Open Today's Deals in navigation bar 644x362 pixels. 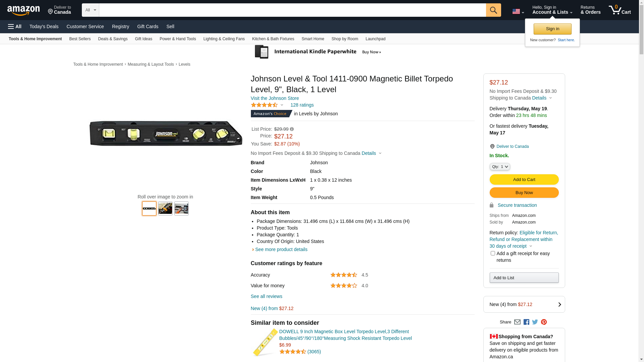[44, 26]
